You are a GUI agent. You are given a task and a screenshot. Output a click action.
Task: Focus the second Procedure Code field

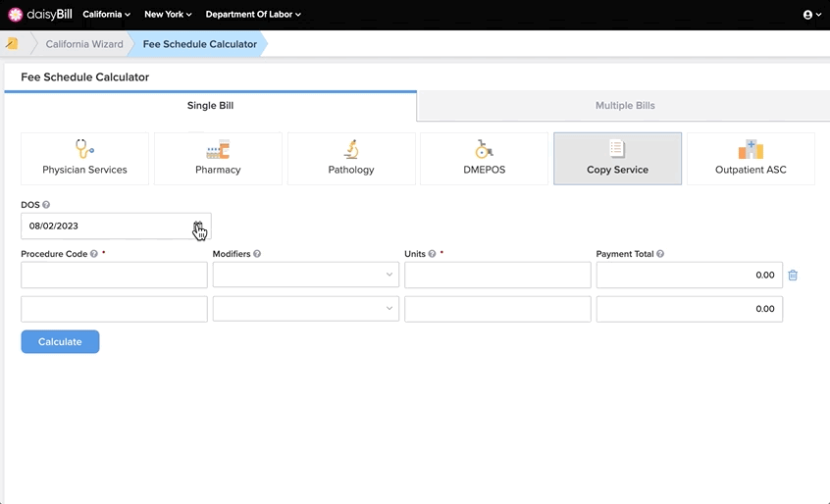[x=115, y=309]
